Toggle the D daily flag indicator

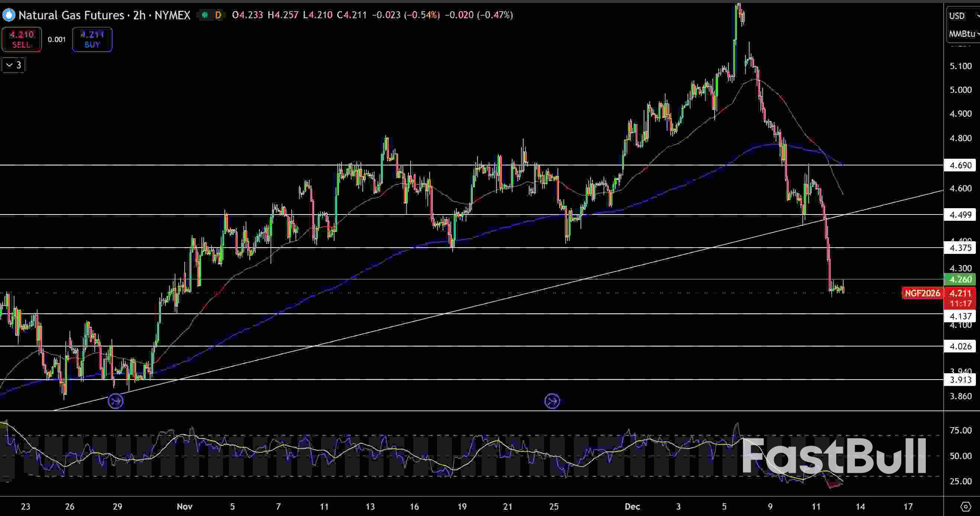(218, 15)
